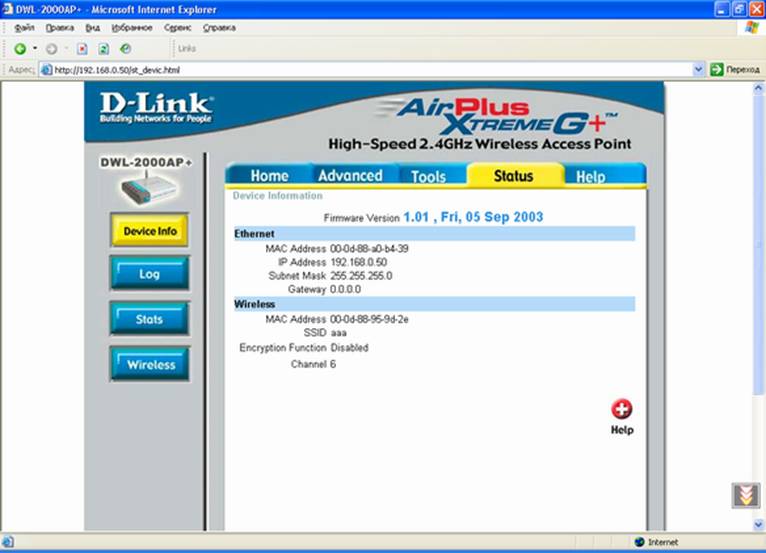Click Wireless MAC address 00-0d-88-95-9d-2e
Screen dimensions: 766x553
click(x=369, y=319)
